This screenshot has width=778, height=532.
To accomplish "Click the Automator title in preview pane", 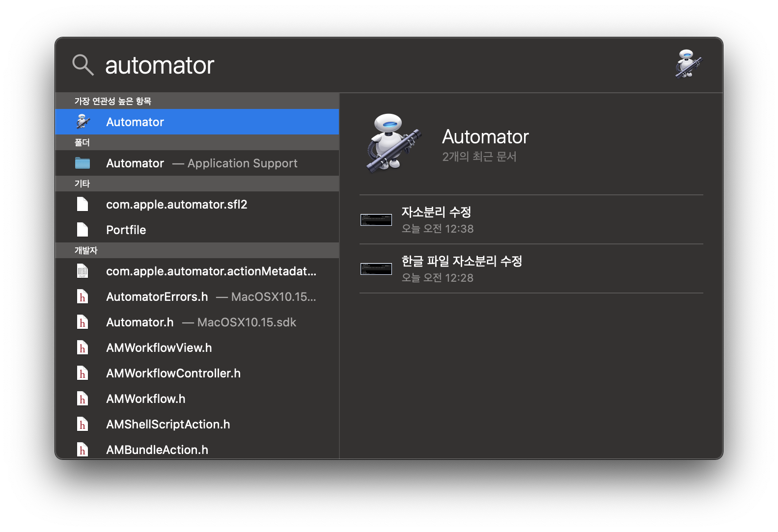I will tap(485, 136).
